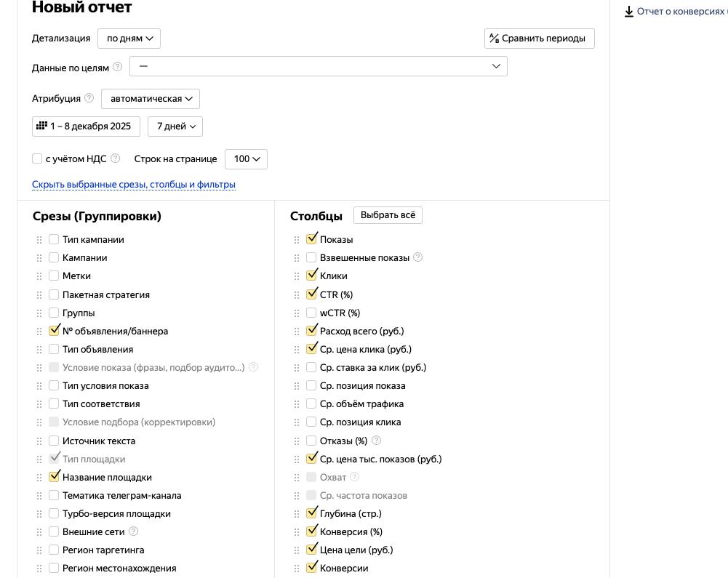Click the help icon beside Данные по целям
Image resolution: width=728 pixels, height=578 pixels.
[x=118, y=68]
